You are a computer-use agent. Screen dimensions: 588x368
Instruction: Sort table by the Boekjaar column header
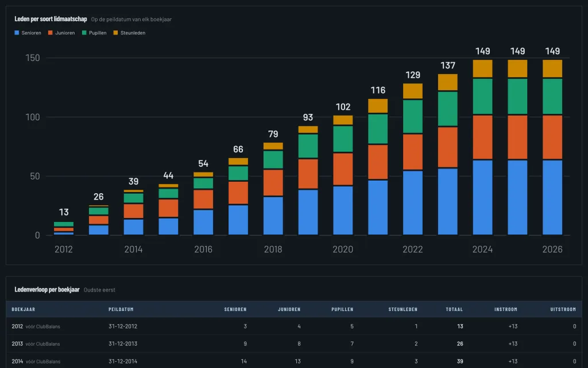click(23, 309)
